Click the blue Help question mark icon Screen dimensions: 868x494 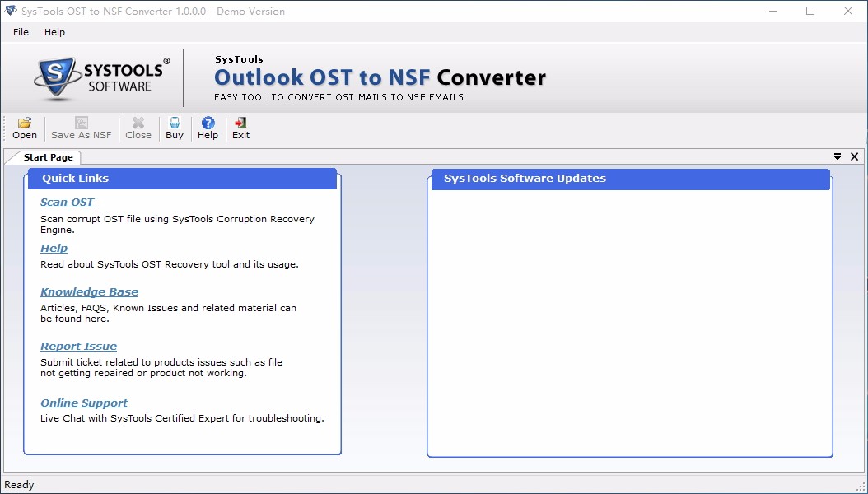[208, 123]
